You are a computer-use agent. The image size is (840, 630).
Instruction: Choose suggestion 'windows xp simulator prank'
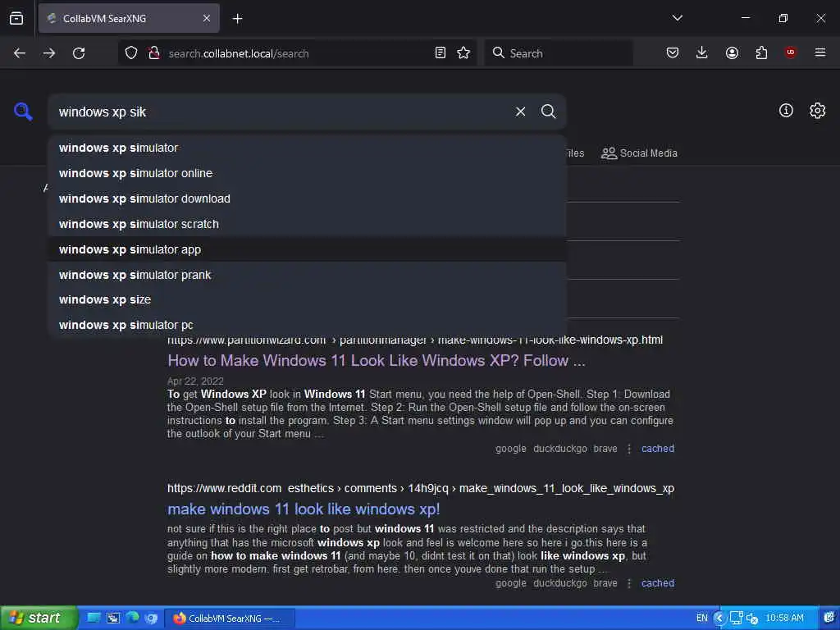tap(308, 275)
